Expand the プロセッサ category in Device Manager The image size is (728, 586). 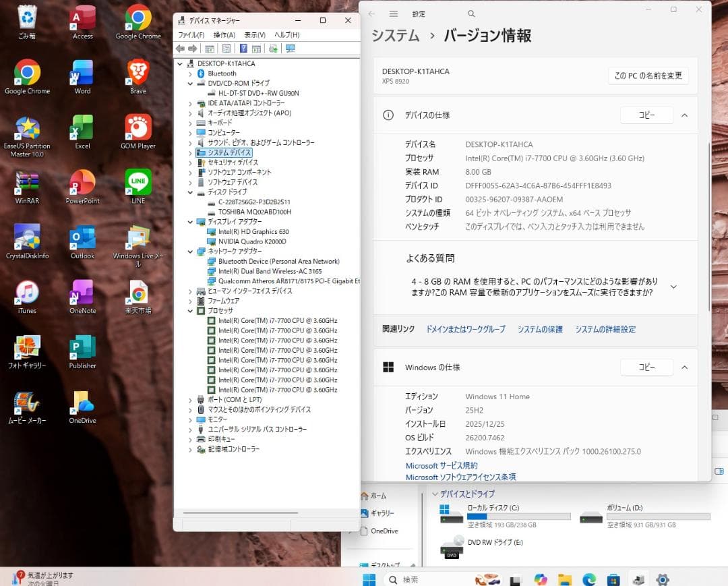click(x=190, y=310)
